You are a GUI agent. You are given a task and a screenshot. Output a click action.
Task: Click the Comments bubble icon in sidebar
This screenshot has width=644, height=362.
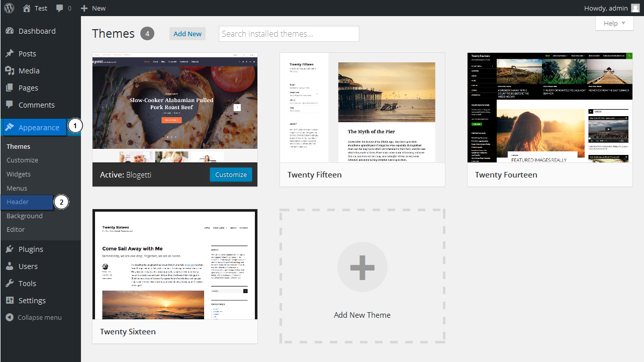pyautogui.click(x=10, y=105)
